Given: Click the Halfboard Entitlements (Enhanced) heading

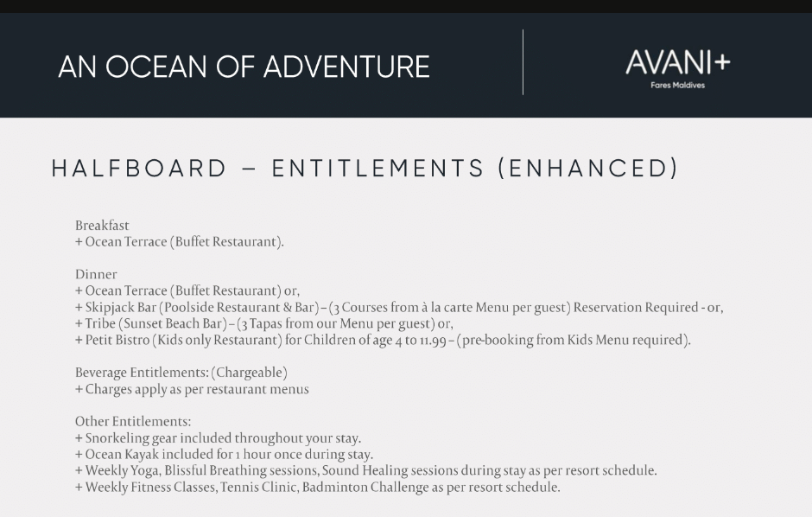Looking at the screenshot, I should [365, 169].
